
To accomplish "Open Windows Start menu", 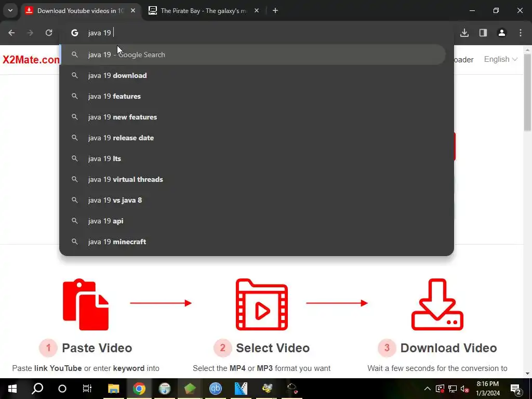I will point(12,389).
